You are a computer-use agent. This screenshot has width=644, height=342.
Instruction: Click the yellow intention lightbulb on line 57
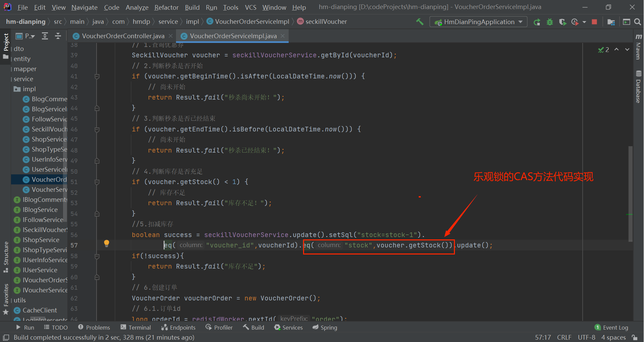[107, 243]
